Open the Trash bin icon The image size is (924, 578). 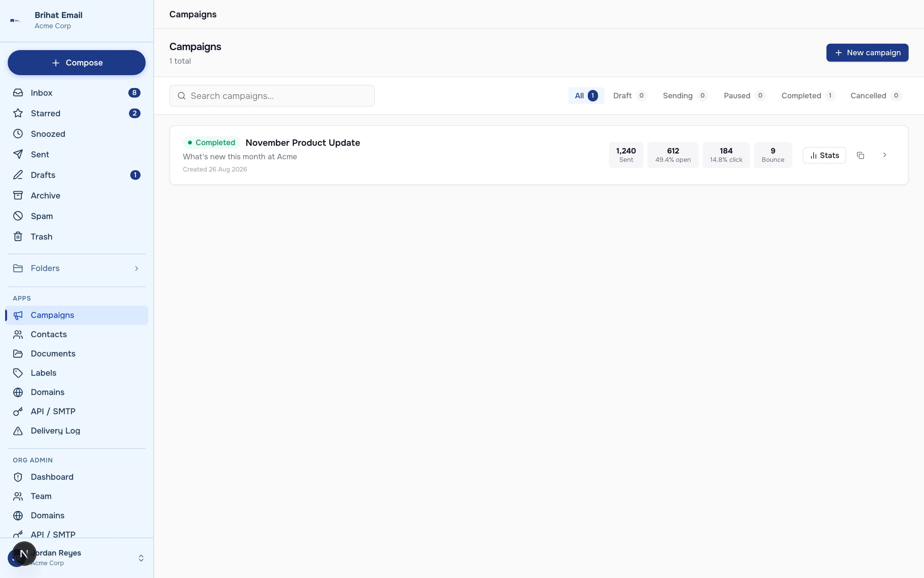click(x=18, y=237)
